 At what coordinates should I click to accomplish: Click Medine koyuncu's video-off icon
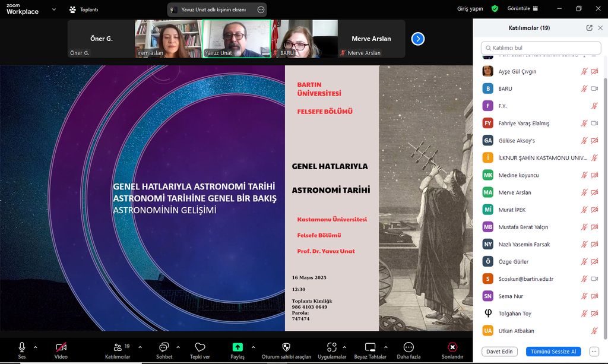(x=594, y=175)
